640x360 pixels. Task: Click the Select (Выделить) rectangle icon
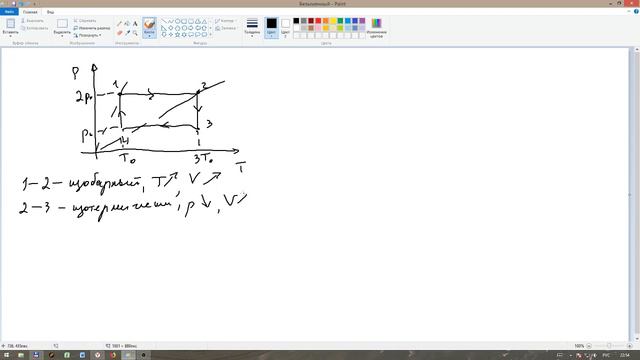62,23
